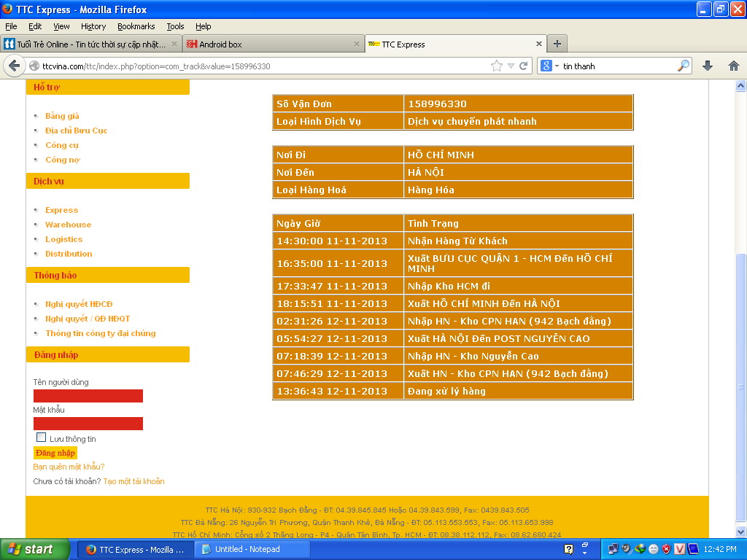Open the Google search engine selector
The image size is (747, 560).
[x=549, y=66]
